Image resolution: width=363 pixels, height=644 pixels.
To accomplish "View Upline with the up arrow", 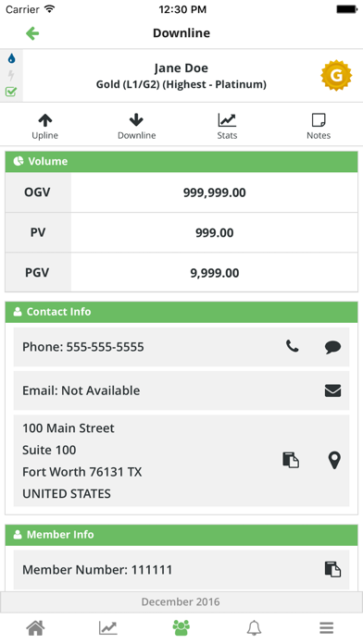I will (x=44, y=127).
